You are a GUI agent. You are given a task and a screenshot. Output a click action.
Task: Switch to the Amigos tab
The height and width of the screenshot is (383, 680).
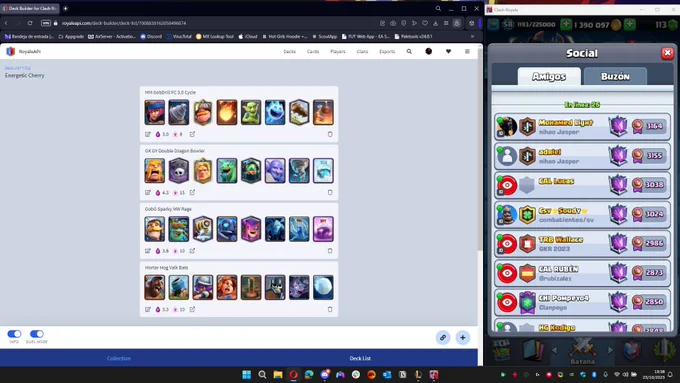coord(549,76)
